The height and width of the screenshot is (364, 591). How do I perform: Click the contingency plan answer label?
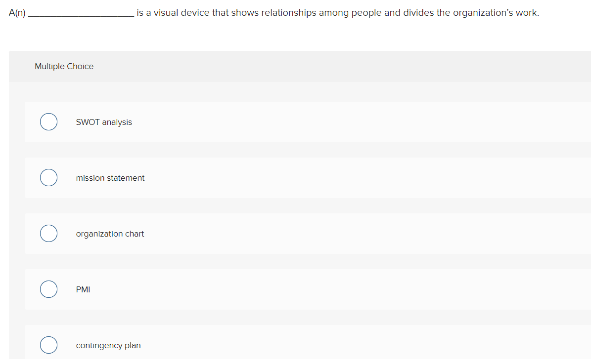pos(108,345)
